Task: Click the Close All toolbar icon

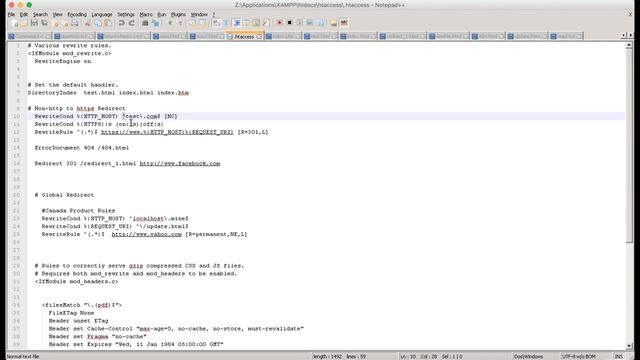Action: point(65,23)
